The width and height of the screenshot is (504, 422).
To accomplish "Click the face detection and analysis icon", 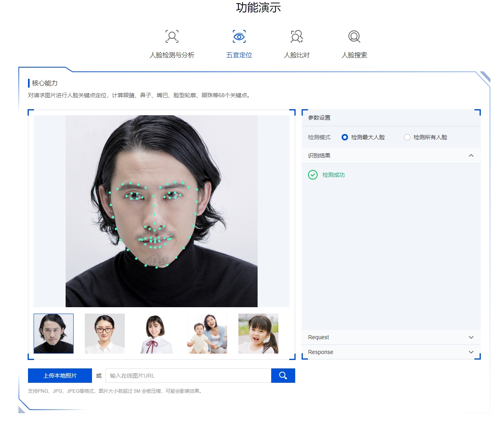I will coord(172,36).
